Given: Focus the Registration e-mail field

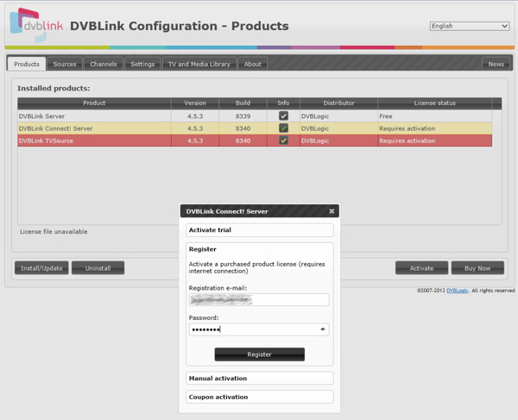Looking at the screenshot, I should pyautogui.click(x=259, y=299).
